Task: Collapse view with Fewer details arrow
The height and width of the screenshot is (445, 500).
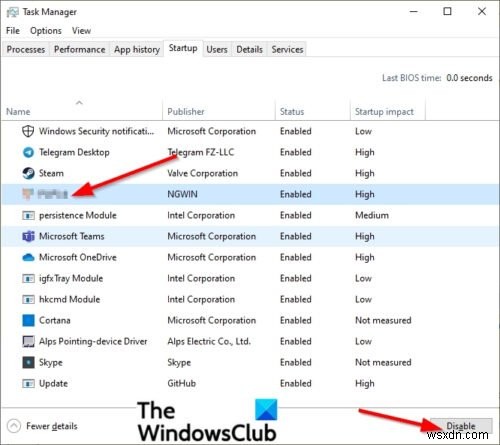Action: [x=14, y=426]
